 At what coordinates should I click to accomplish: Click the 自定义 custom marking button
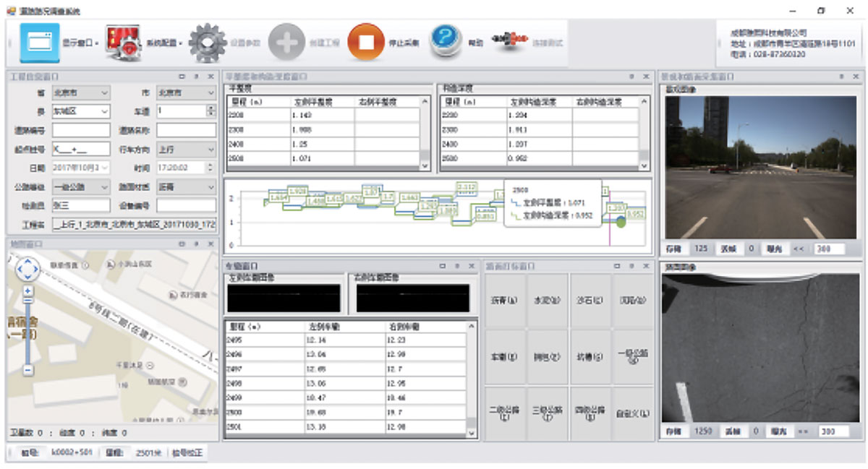(x=632, y=415)
